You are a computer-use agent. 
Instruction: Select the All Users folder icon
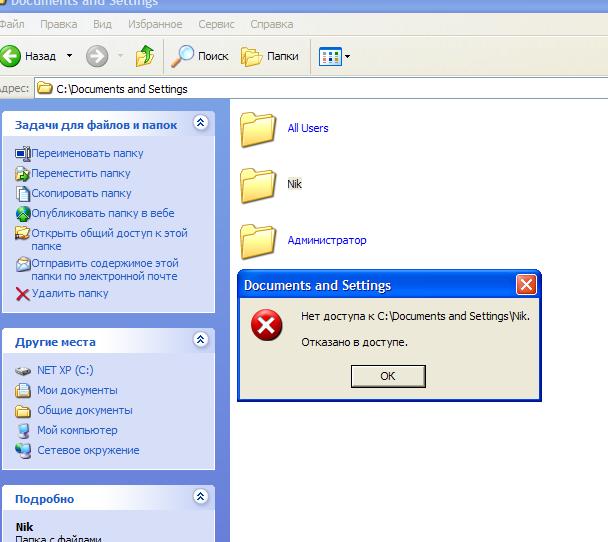(258, 129)
